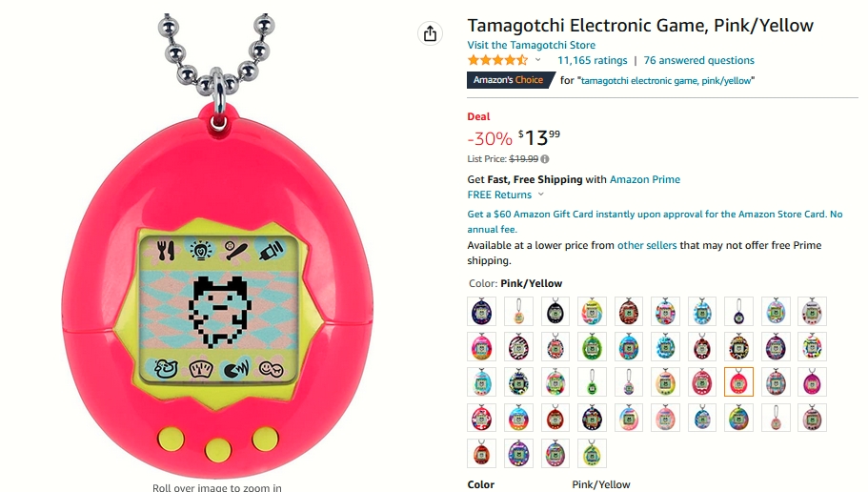Click the main Tamagotchi product image

pos(217,247)
